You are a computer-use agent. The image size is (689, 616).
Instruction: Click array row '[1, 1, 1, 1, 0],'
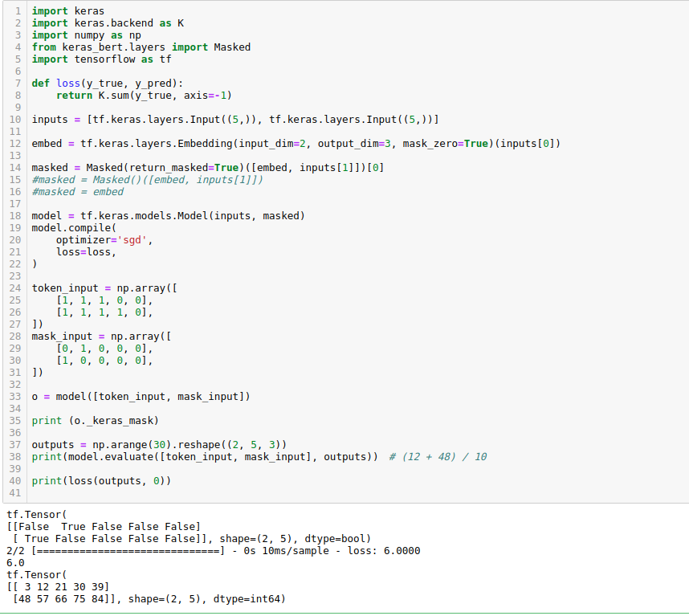click(x=104, y=312)
